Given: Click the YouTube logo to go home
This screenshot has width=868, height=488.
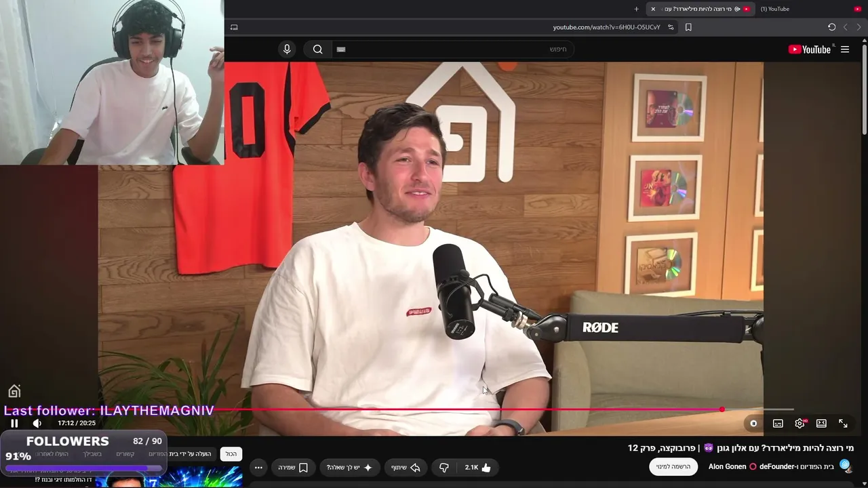Looking at the screenshot, I should (810, 49).
